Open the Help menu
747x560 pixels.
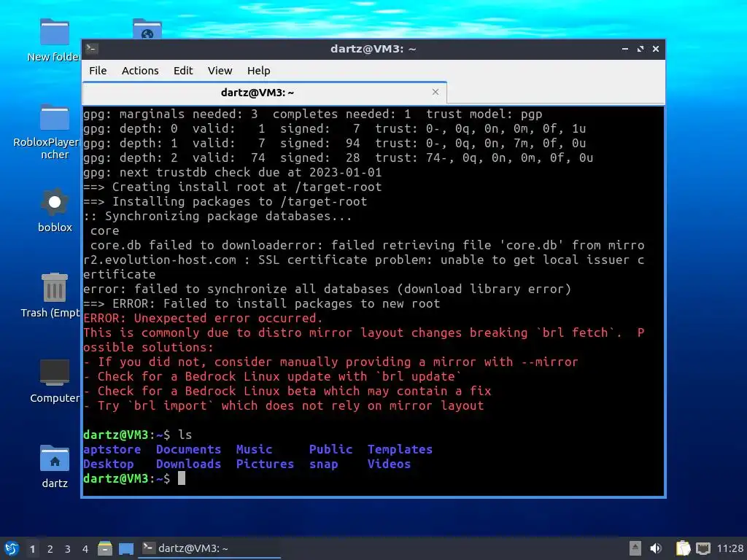tap(259, 71)
